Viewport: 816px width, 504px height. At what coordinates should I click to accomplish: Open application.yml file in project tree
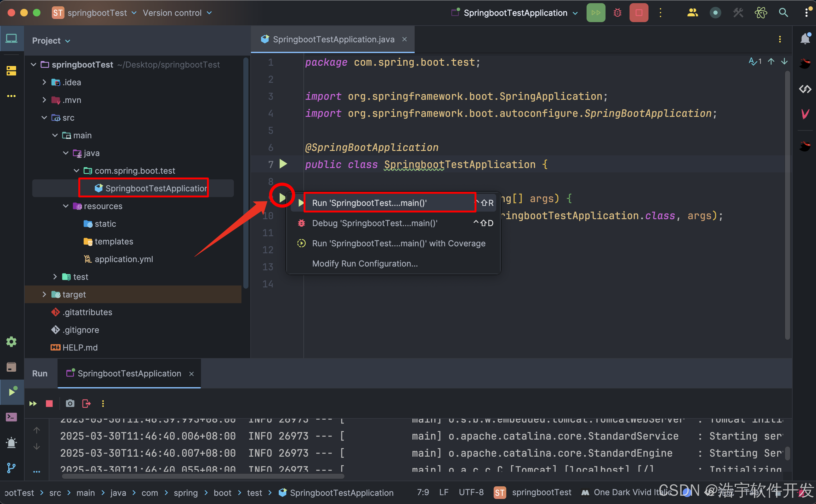pos(124,259)
